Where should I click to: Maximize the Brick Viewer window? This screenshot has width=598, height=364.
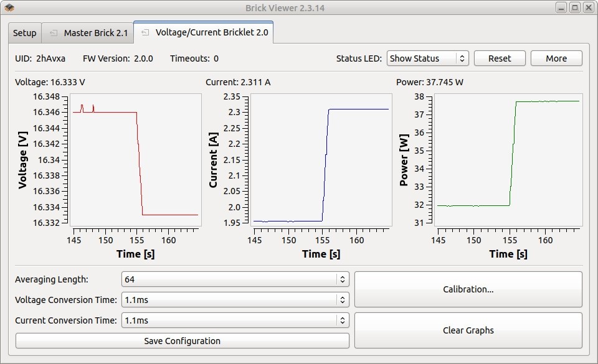[575, 7]
